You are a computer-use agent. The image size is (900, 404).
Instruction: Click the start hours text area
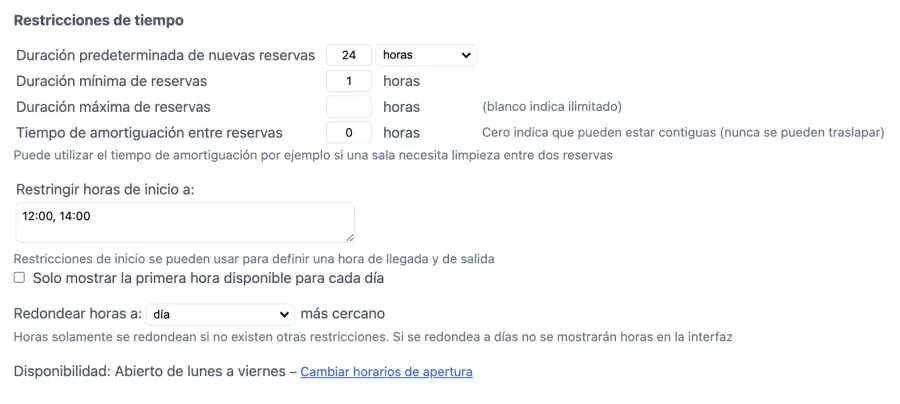(185, 222)
